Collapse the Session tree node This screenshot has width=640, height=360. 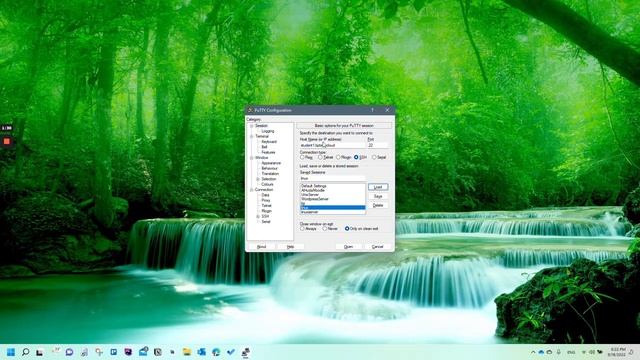coord(252,126)
